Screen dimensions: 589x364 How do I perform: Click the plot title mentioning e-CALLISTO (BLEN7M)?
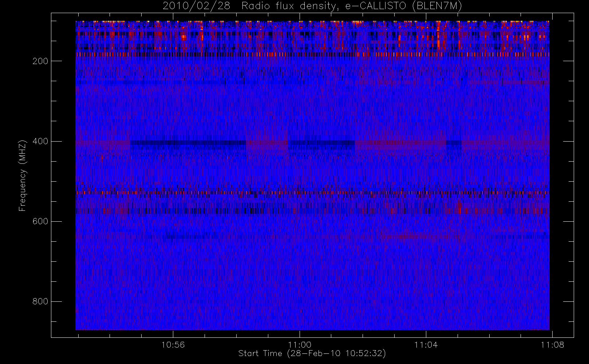(x=312, y=6)
